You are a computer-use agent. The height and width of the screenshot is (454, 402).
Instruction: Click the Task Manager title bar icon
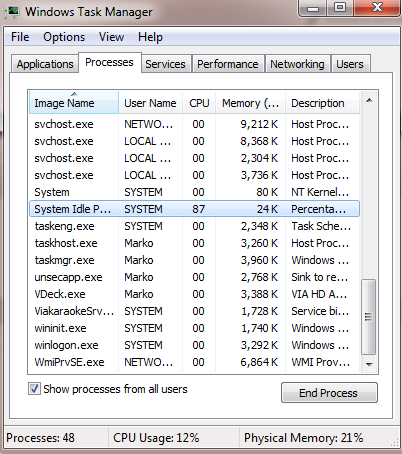12,12
